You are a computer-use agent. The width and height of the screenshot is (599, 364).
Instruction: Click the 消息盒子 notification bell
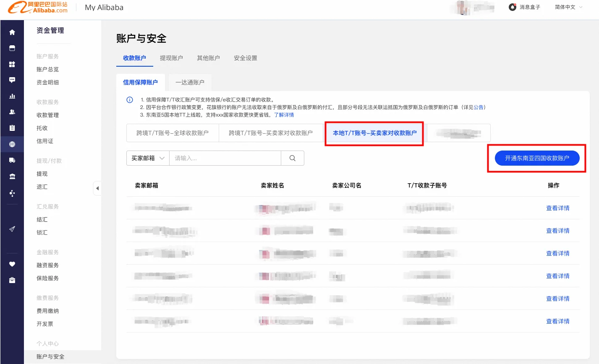point(524,7)
